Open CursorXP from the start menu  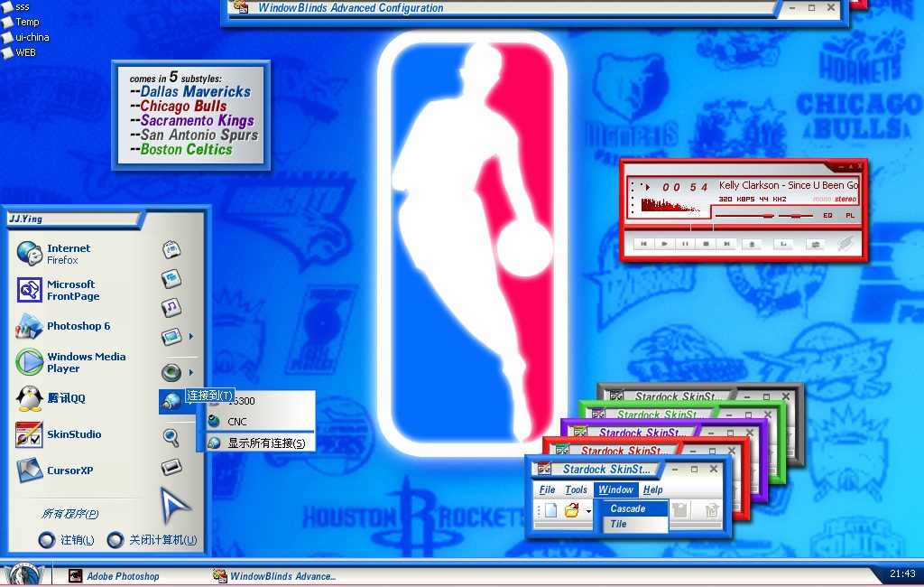pos(54,471)
